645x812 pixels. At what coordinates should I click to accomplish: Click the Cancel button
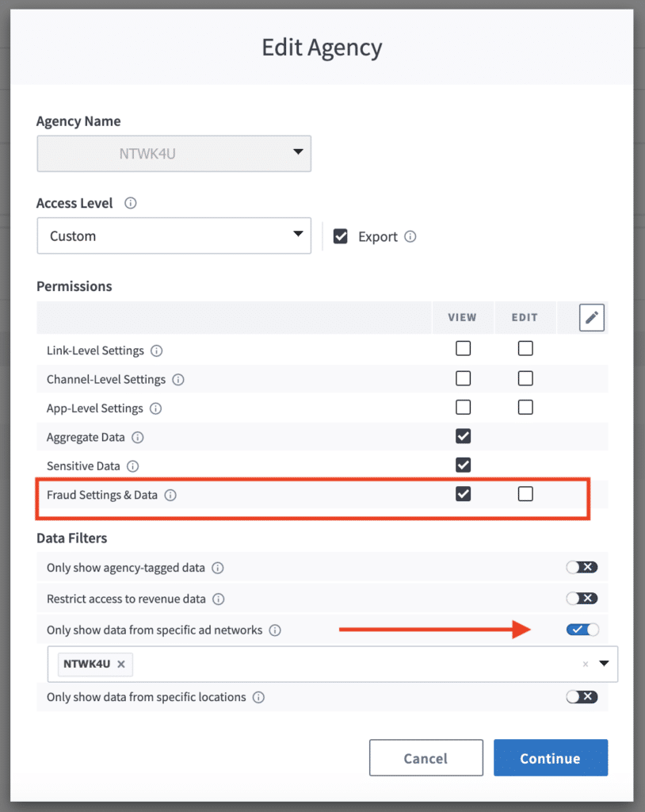click(x=426, y=758)
